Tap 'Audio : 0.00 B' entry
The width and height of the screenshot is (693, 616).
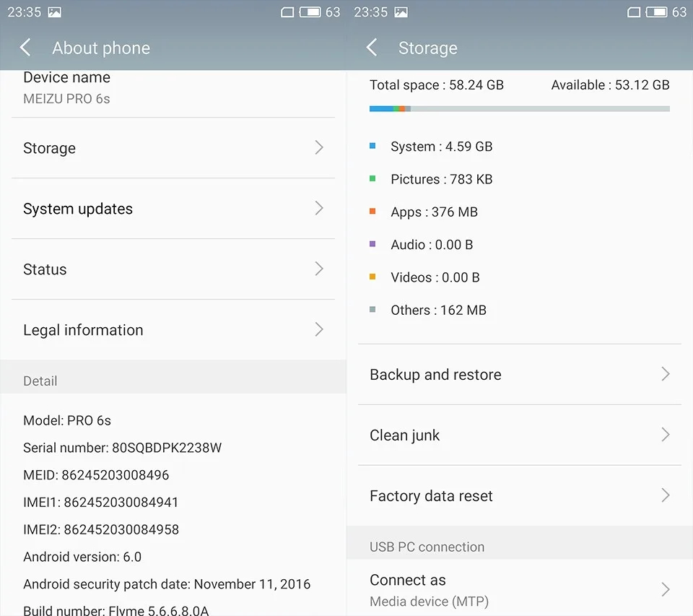[432, 245]
